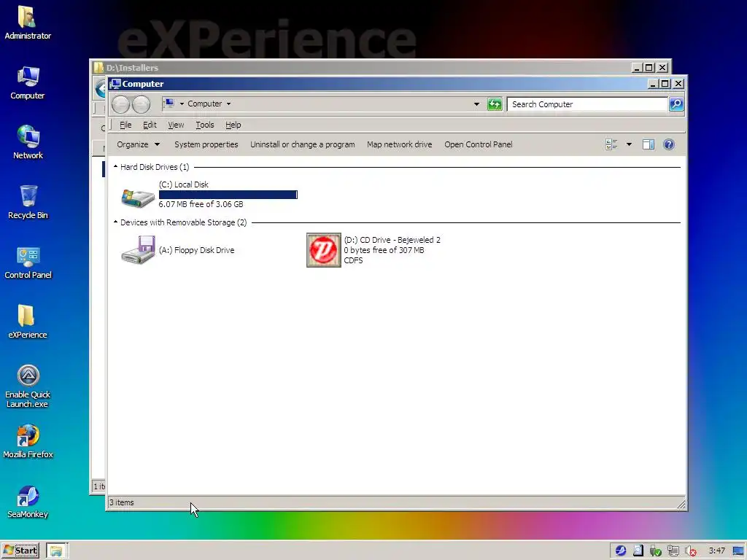Open the Edit menu

tap(150, 125)
